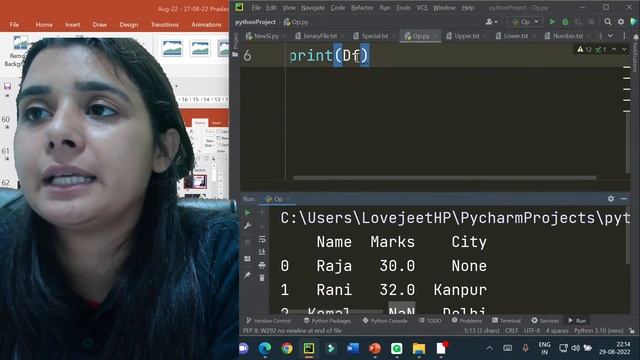This screenshot has width=640, height=360.
Task: Open Run panel settings gear
Action: (611, 198)
